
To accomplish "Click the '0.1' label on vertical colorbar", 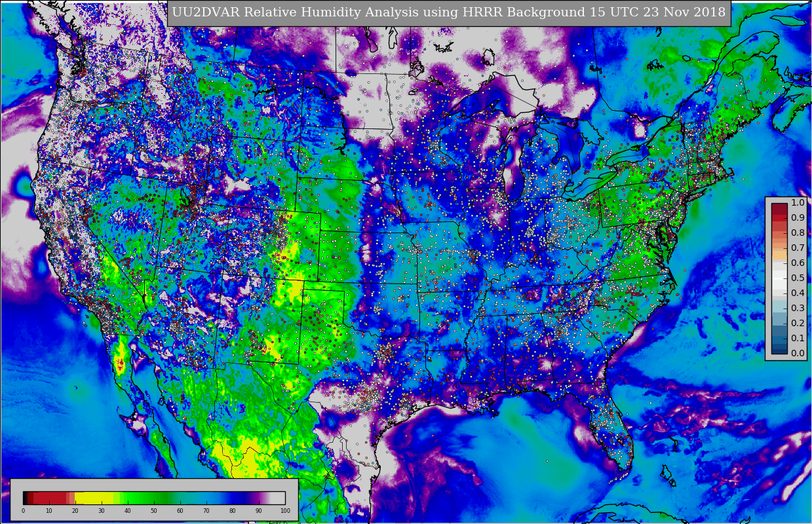I will (798, 339).
